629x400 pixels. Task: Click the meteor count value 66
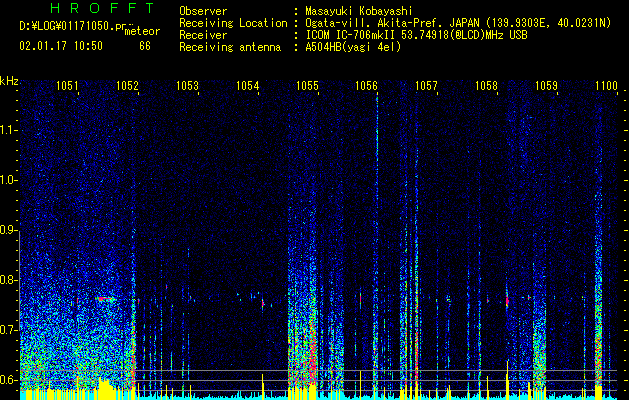tap(145, 46)
